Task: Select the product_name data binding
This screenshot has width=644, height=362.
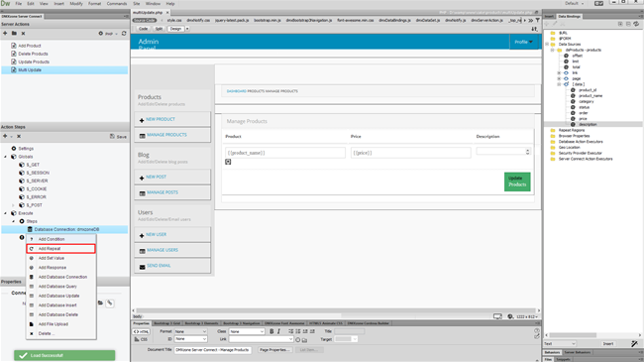Action: (590, 96)
